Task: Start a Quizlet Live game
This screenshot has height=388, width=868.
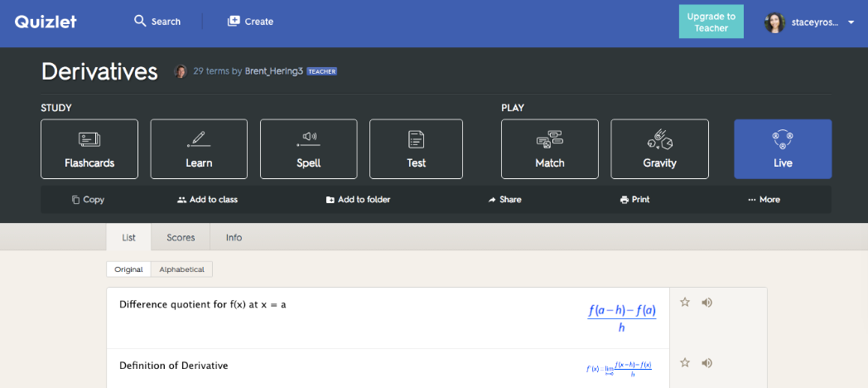Action: coord(783,149)
